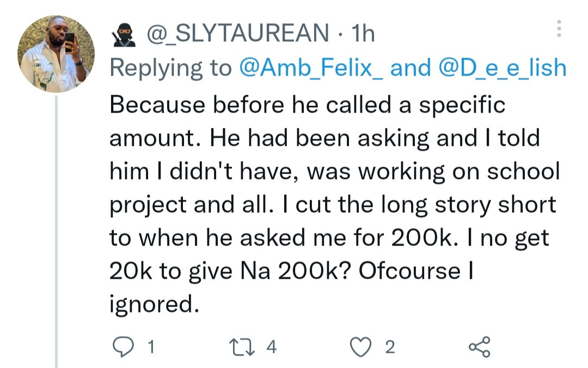Click the reply speech bubble icon
Viewport: 588px width, 368px height.
pos(119,347)
